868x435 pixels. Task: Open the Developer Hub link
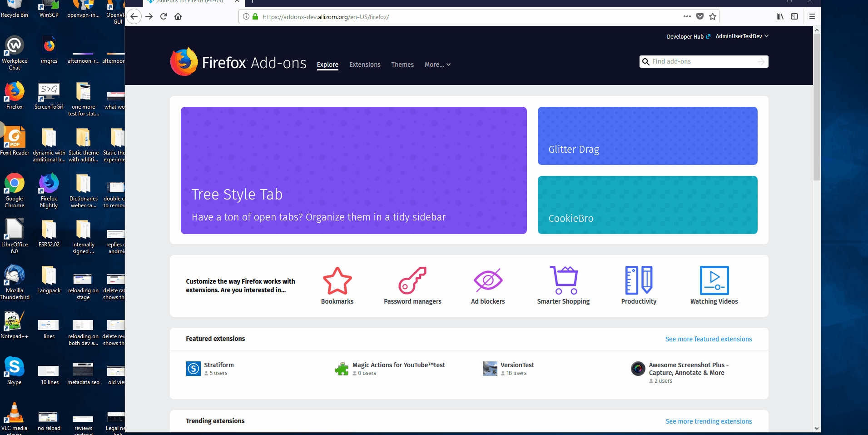pos(688,37)
